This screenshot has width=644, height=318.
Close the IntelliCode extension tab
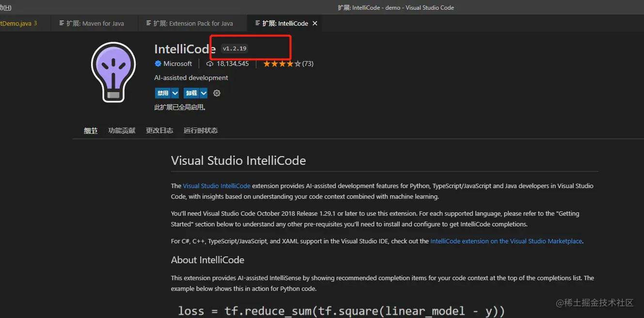click(315, 23)
